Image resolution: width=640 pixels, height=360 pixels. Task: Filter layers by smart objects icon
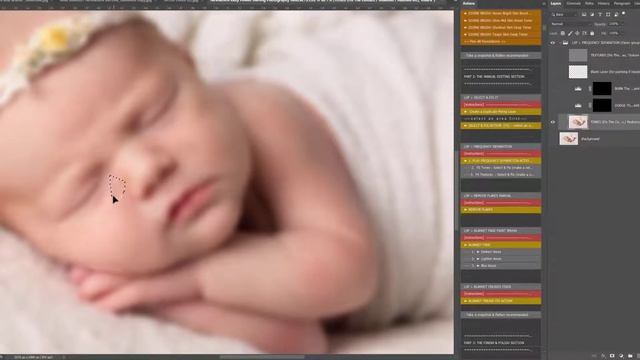(x=616, y=14)
